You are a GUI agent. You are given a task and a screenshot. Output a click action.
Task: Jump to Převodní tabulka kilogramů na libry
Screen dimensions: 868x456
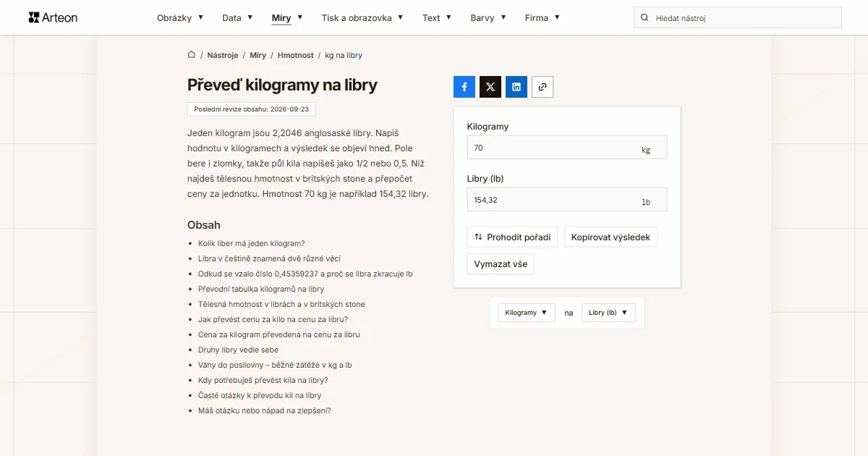[x=261, y=289]
